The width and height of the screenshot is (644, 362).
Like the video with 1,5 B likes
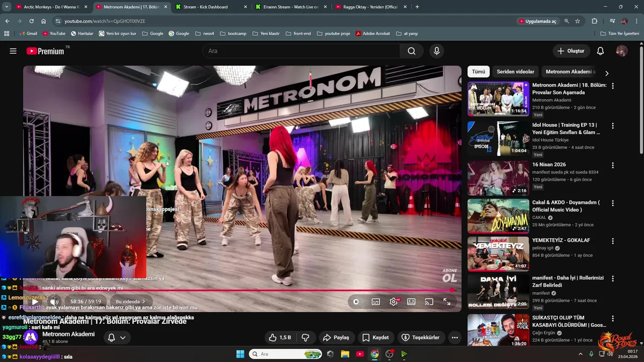tap(280, 337)
